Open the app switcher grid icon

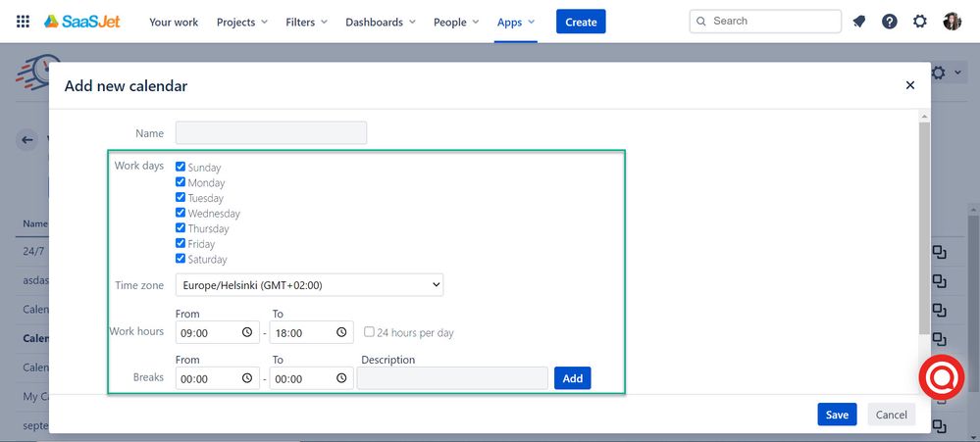pos(23,22)
